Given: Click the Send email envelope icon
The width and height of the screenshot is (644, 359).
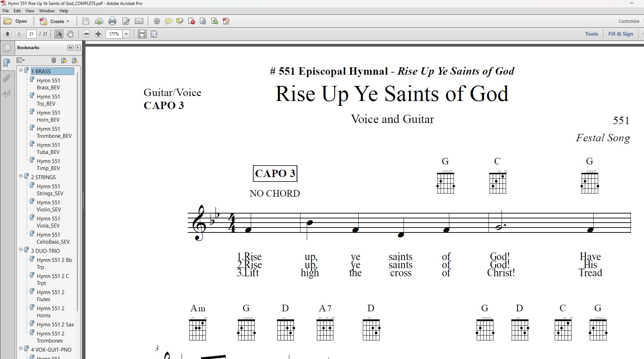Looking at the screenshot, I should click(x=139, y=21).
